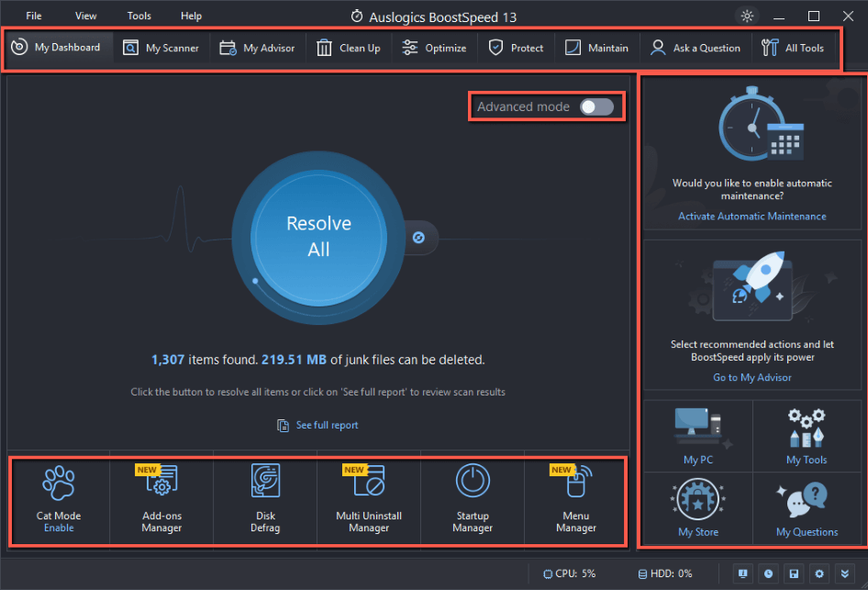Select the Protect tab

pos(517,48)
